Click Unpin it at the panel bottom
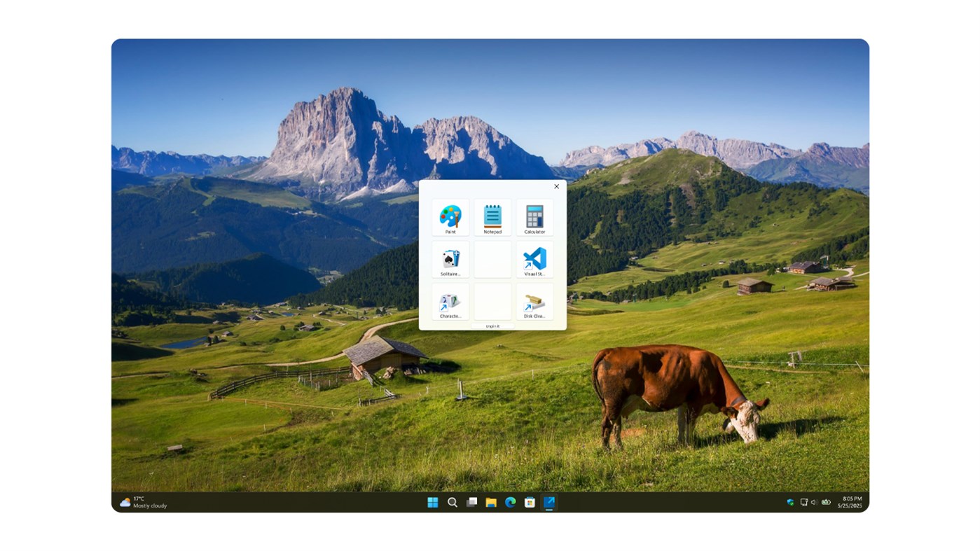 tap(492, 325)
